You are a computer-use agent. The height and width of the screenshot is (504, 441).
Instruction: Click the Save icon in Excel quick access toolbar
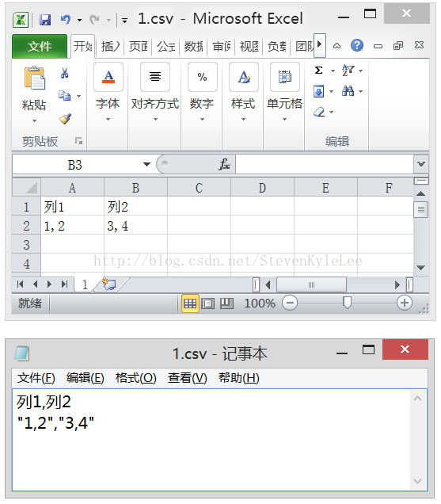[45, 20]
